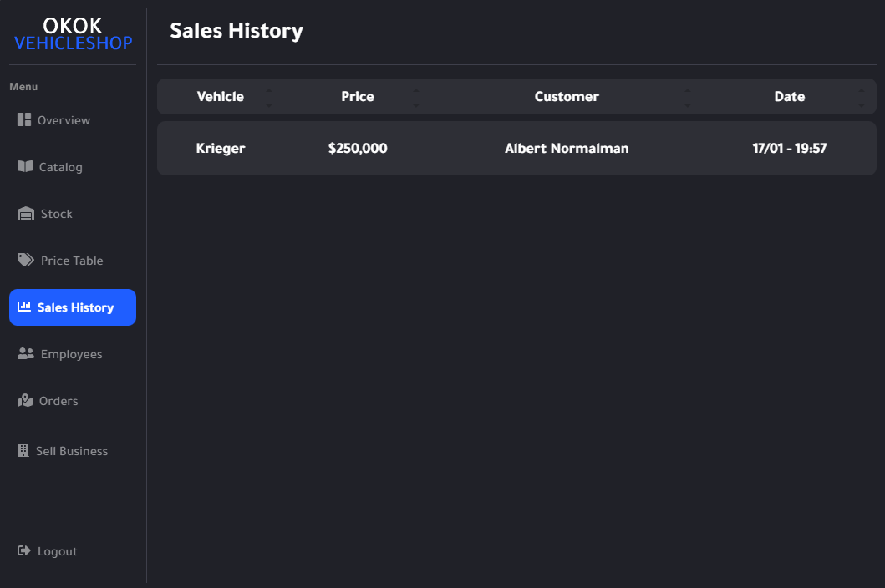The height and width of the screenshot is (588, 885).
Task: Click the Sales History chart icon
Action: [24, 307]
